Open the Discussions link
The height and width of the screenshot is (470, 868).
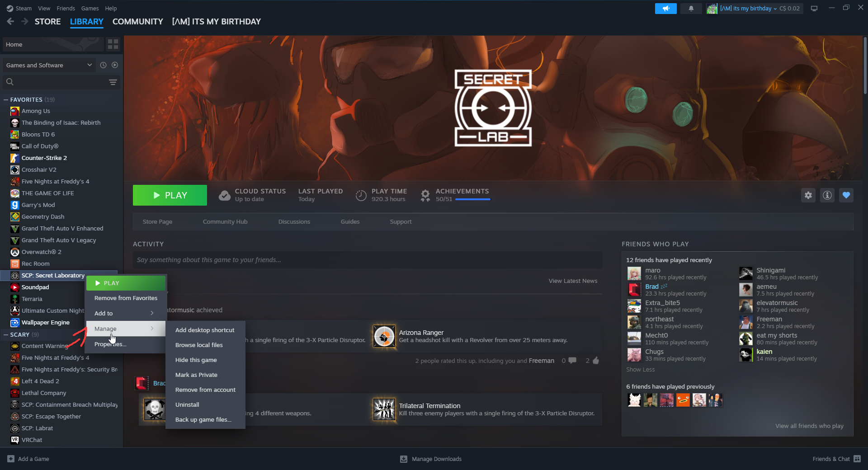coord(294,221)
